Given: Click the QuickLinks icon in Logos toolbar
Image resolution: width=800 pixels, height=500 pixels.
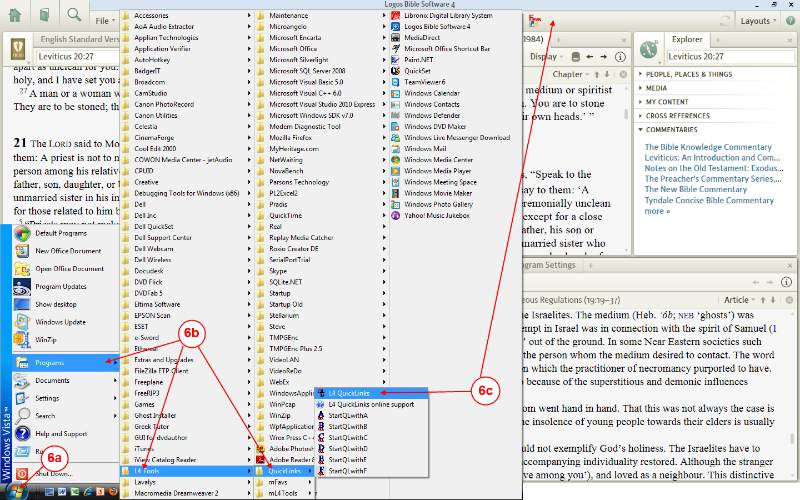Looking at the screenshot, I should point(535,20).
